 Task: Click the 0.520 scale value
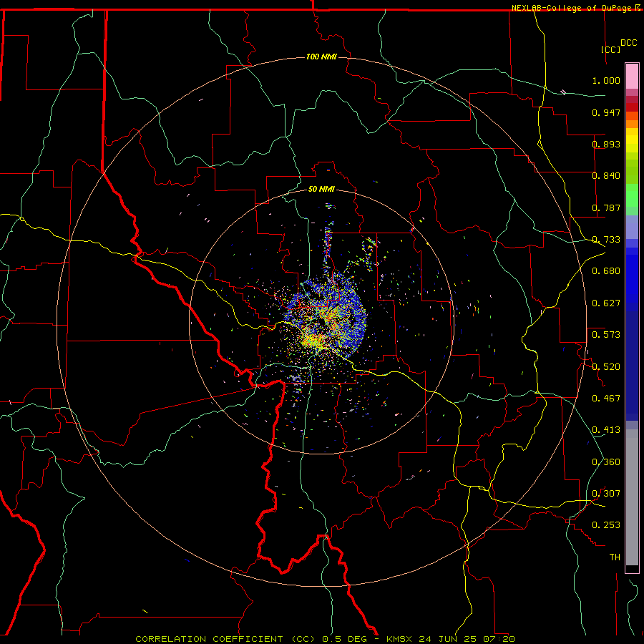[606, 367]
